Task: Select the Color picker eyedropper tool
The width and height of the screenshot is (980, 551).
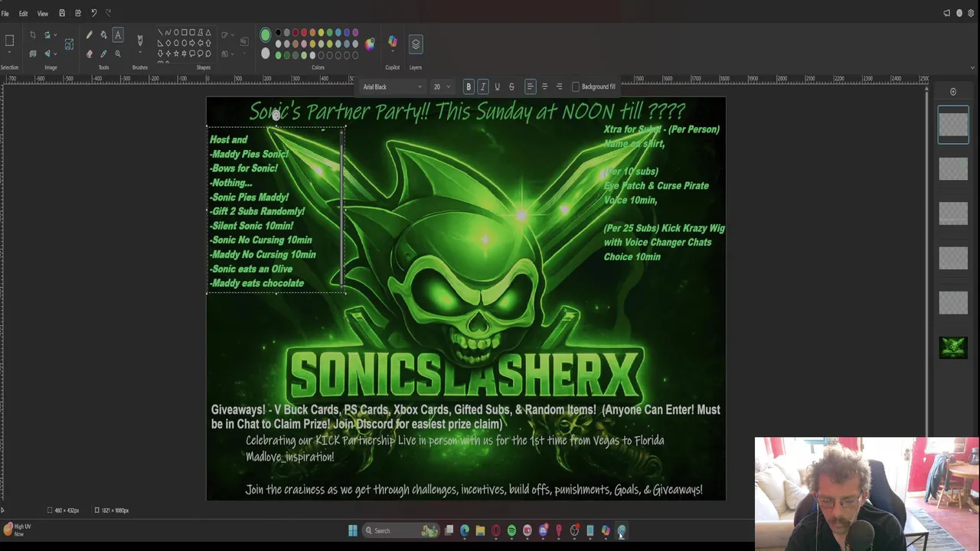Action: [103, 54]
